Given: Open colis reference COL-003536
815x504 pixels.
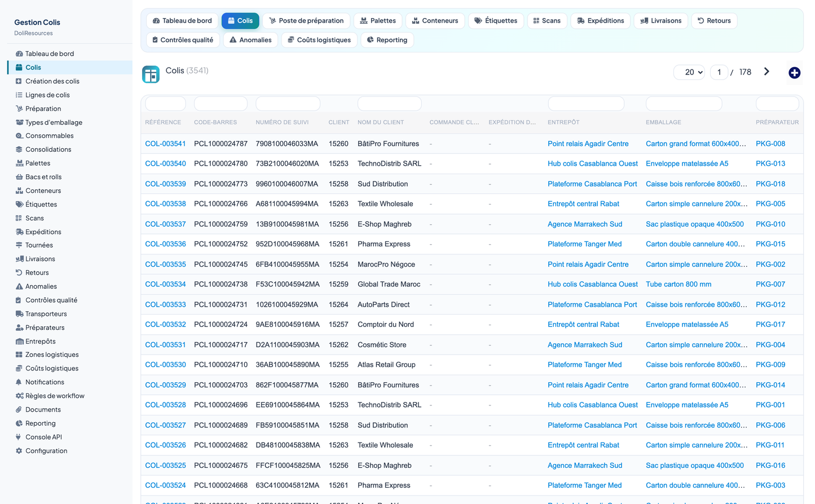Looking at the screenshot, I should point(165,244).
